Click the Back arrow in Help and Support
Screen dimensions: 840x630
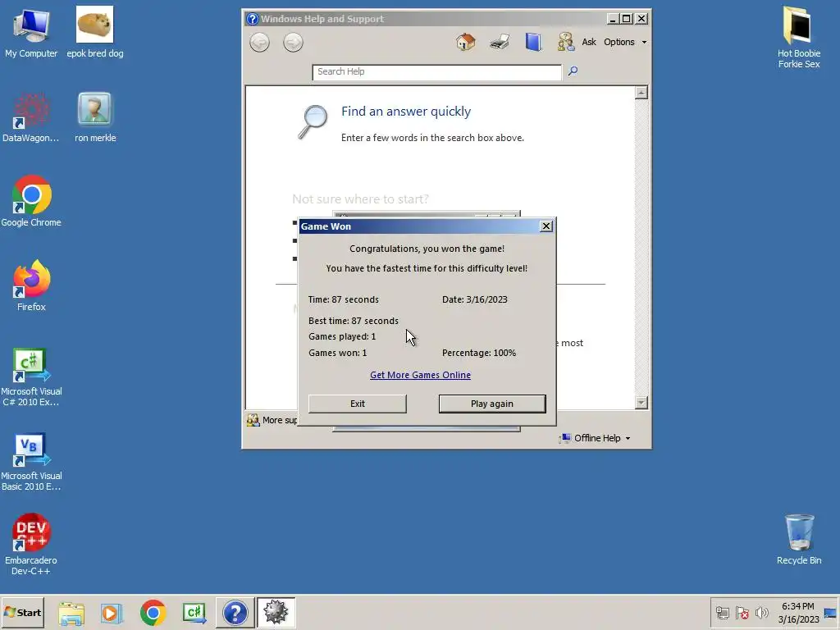tap(260, 43)
